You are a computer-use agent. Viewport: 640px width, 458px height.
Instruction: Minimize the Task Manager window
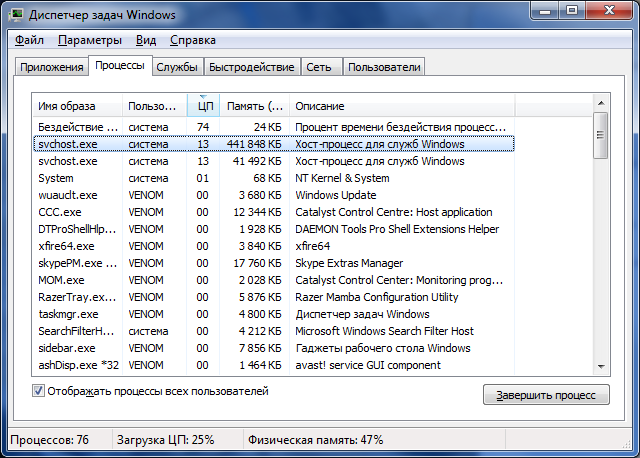pyautogui.click(x=544, y=10)
